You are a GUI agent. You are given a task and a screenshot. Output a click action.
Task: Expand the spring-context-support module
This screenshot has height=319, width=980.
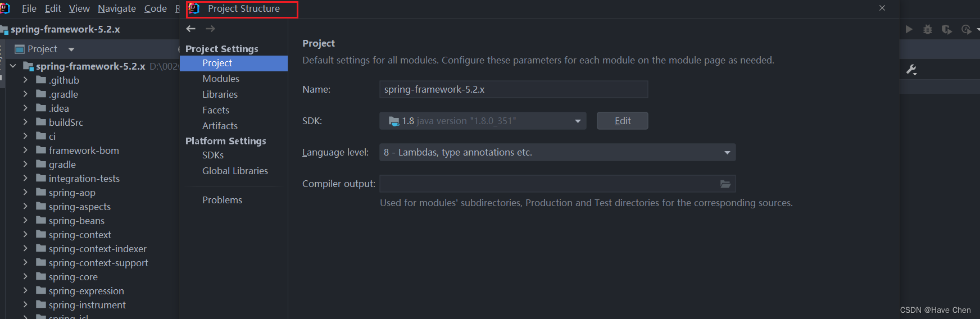[25, 262]
